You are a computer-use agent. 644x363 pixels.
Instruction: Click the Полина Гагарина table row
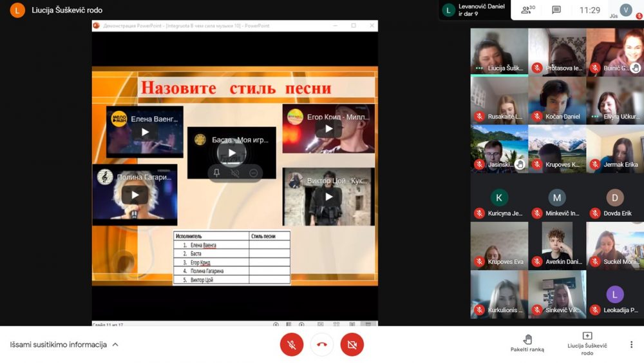tap(232, 271)
